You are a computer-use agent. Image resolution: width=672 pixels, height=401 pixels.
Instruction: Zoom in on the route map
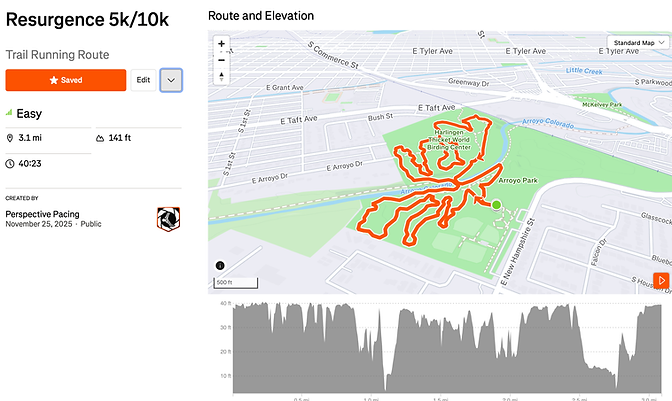pyautogui.click(x=221, y=44)
